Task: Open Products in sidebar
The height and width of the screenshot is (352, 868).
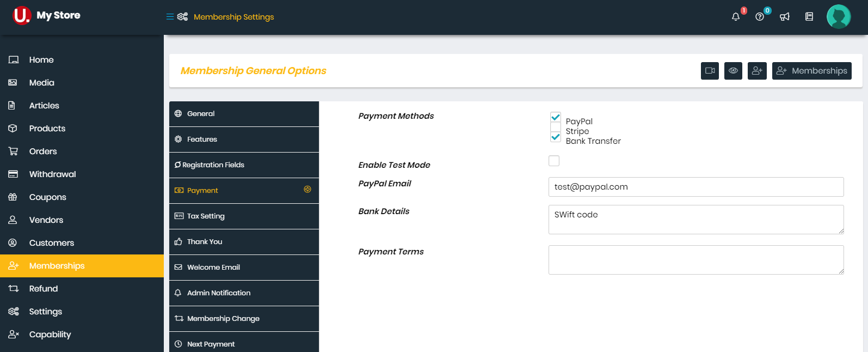Action: coord(82,129)
